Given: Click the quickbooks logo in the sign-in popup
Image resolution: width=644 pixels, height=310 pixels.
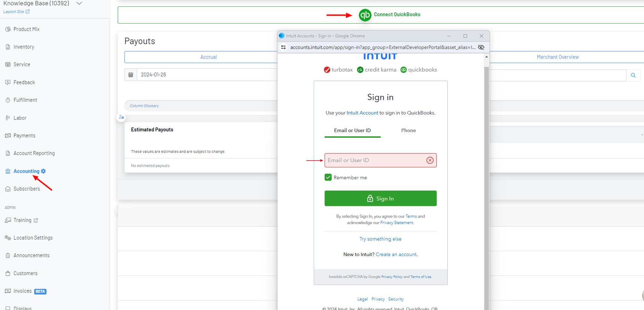Looking at the screenshot, I should pos(419,70).
